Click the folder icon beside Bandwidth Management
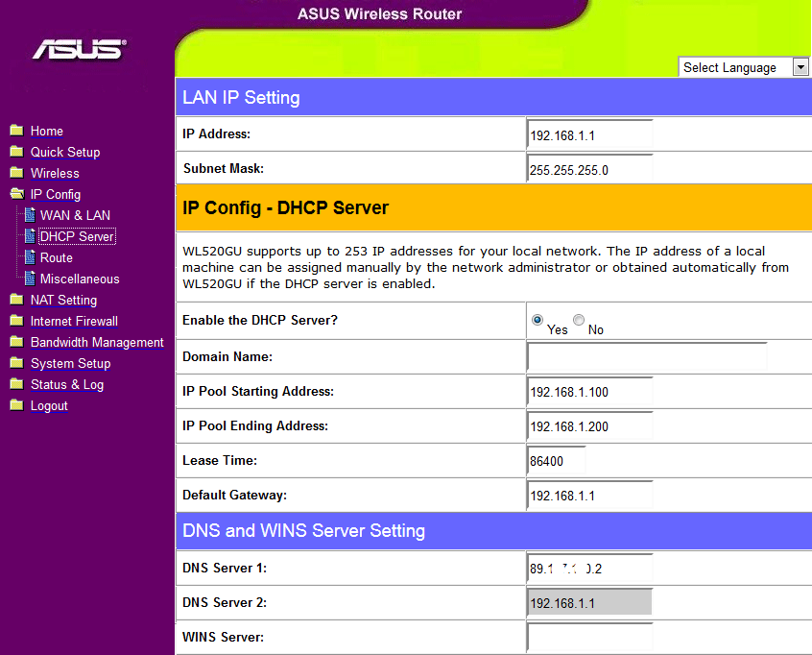812x655 pixels. coord(16,342)
